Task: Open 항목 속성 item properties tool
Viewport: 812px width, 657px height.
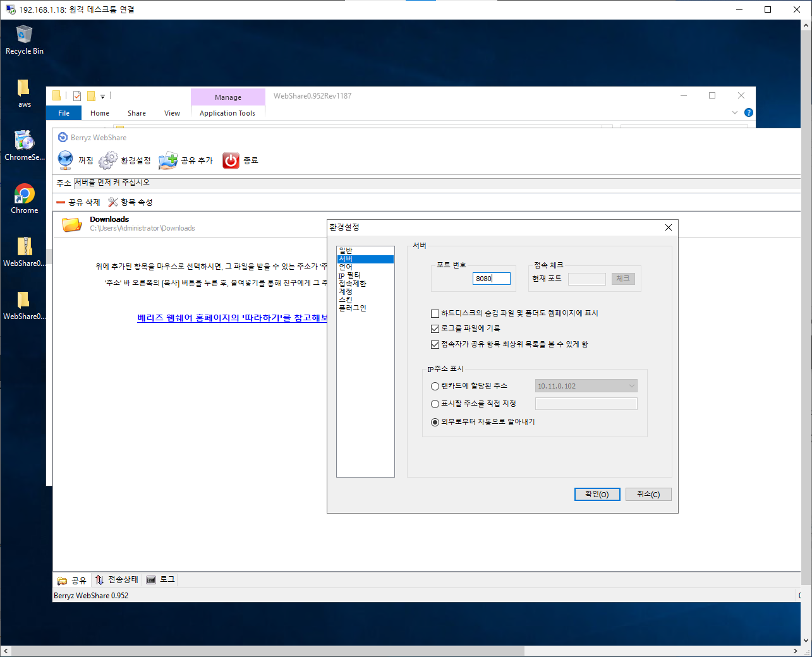Action: point(130,202)
